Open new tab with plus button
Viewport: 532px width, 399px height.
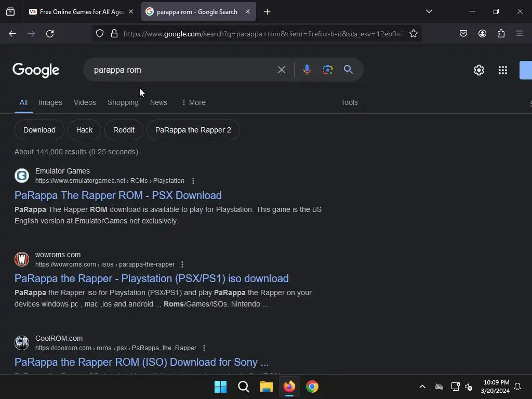pyautogui.click(x=268, y=12)
